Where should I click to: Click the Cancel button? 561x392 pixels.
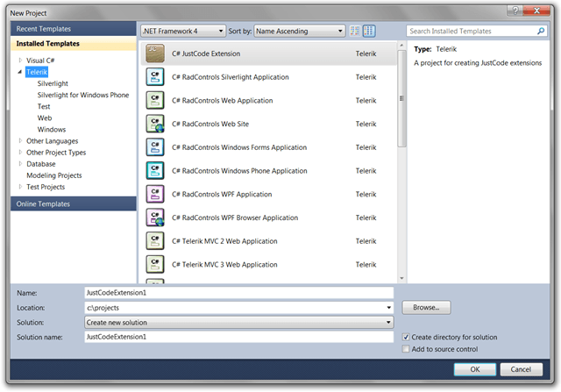521,369
